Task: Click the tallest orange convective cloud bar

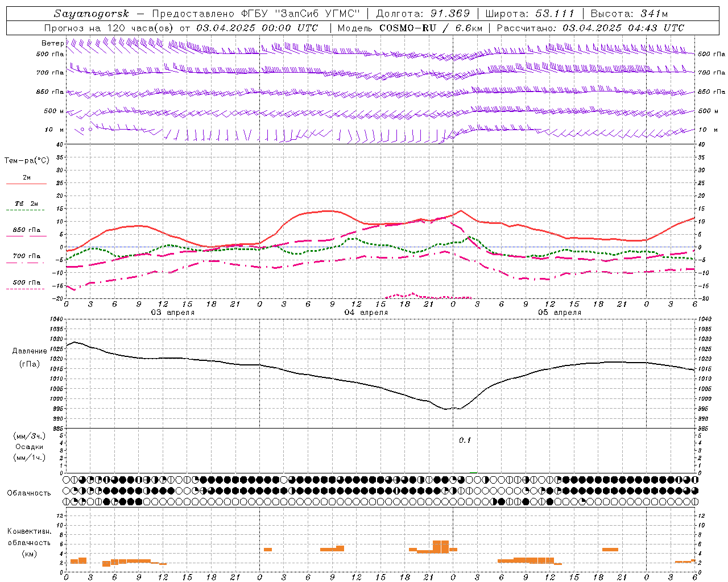Action: point(441,547)
